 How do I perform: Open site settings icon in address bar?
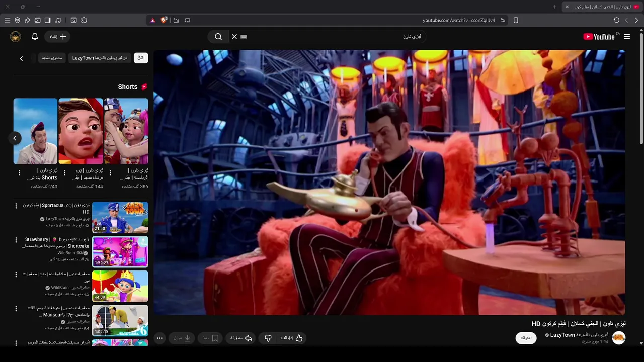pos(503,20)
